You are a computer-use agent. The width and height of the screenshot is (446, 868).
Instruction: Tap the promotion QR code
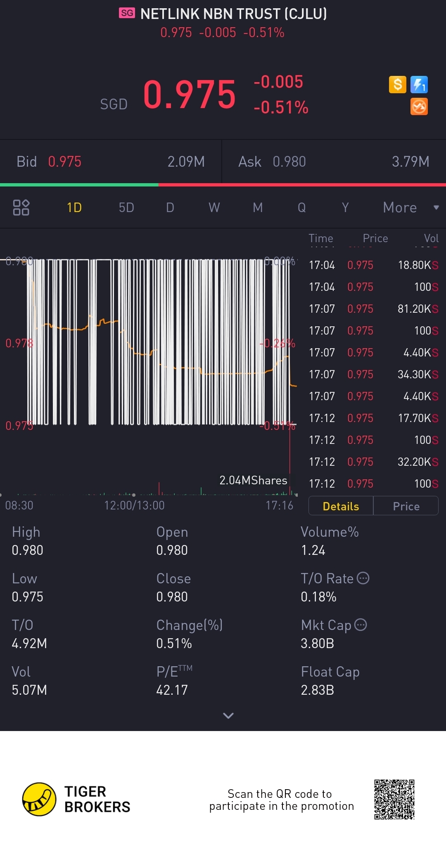[x=394, y=800]
